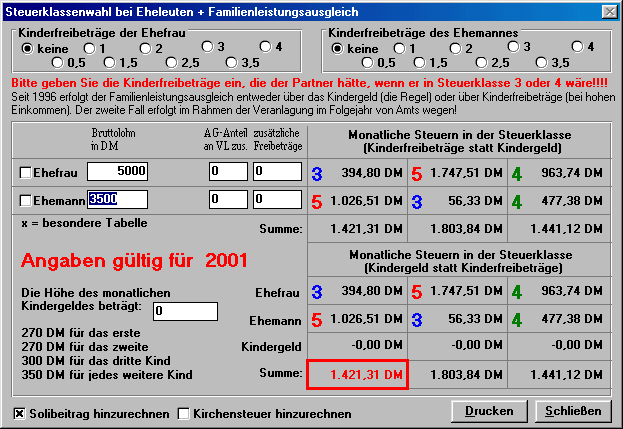The image size is (623, 429).
Task: Set the Ehemann Kinderfreibeträge to 4
Action: (x=577, y=46)
